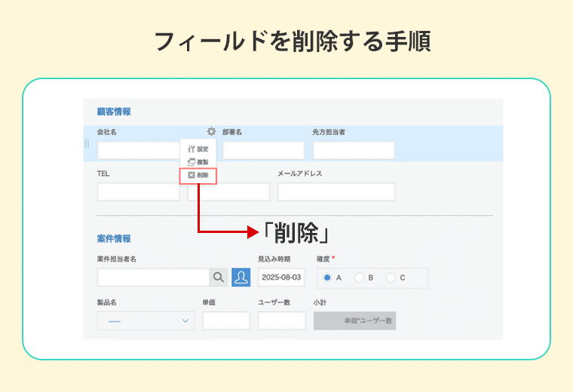The image size is (573, 392).
Task: Click the ユーザー数 field label
Action: (x=274, y=302)
